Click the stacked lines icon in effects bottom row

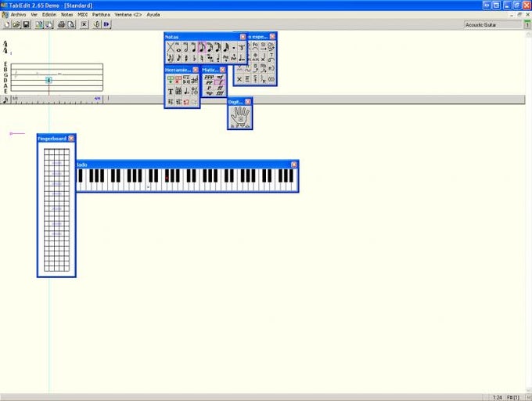click(x=247, y=79)
